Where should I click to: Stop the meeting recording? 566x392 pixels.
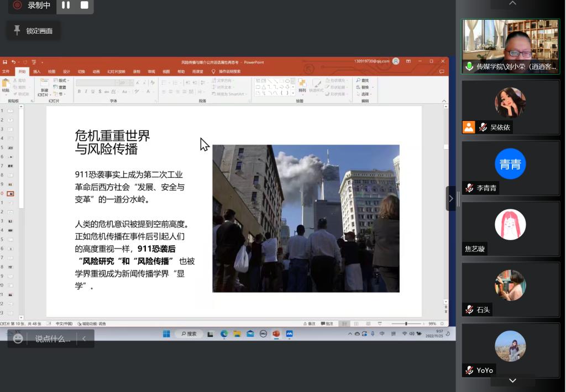pos(85,5)
